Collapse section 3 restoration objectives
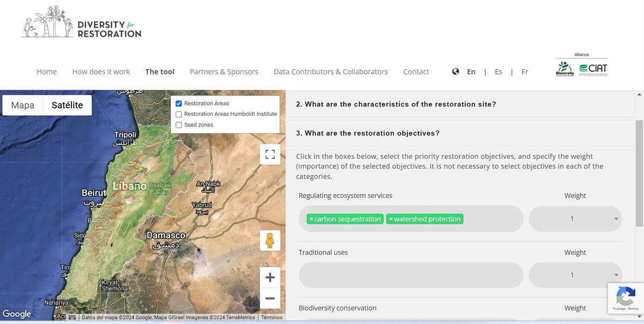Screen dimensions: 644x324 point(460,133)
